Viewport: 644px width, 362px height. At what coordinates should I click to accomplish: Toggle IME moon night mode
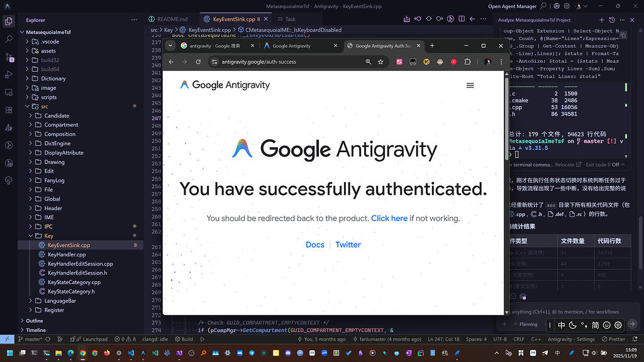pyautogui.click(x=572, y=325)
